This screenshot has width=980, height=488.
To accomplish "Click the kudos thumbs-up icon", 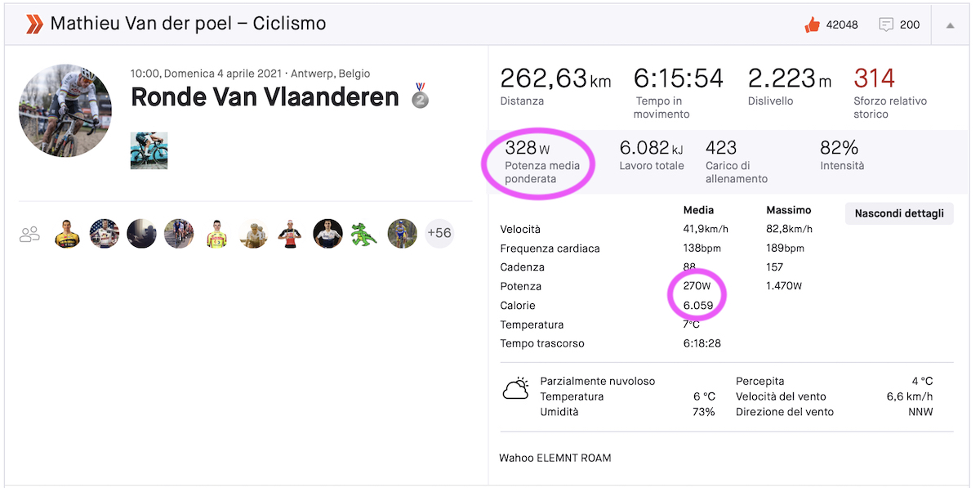I will coord(812,25).
